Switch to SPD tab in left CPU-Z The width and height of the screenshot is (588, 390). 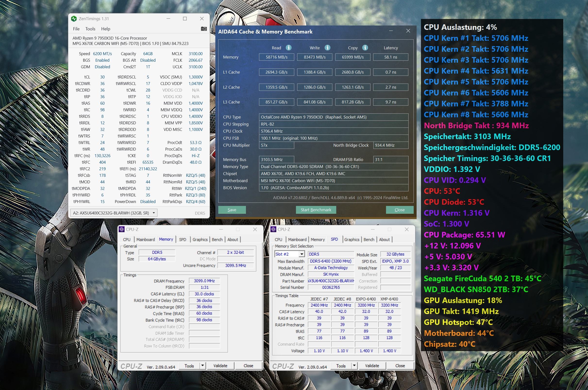pos(183,239)
